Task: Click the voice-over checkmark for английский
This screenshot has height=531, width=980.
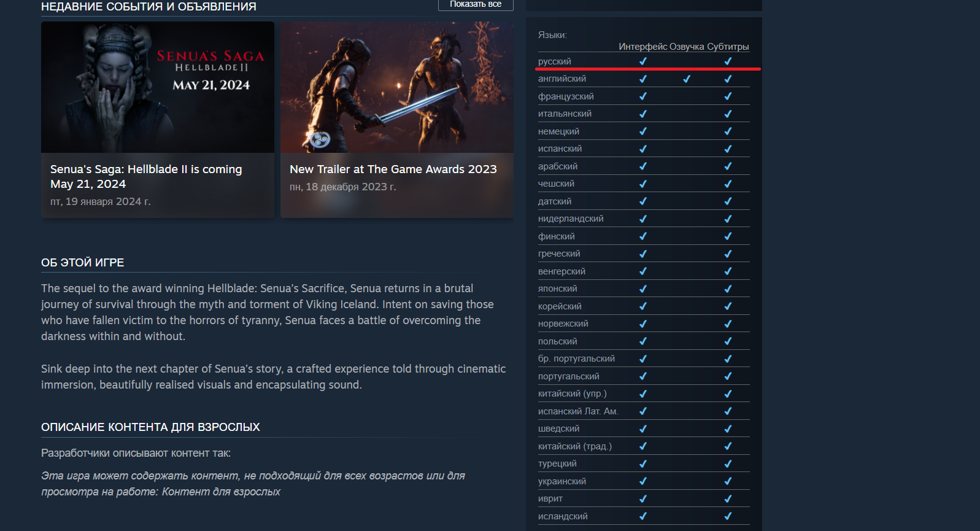Action: click(x=687, y=79)
